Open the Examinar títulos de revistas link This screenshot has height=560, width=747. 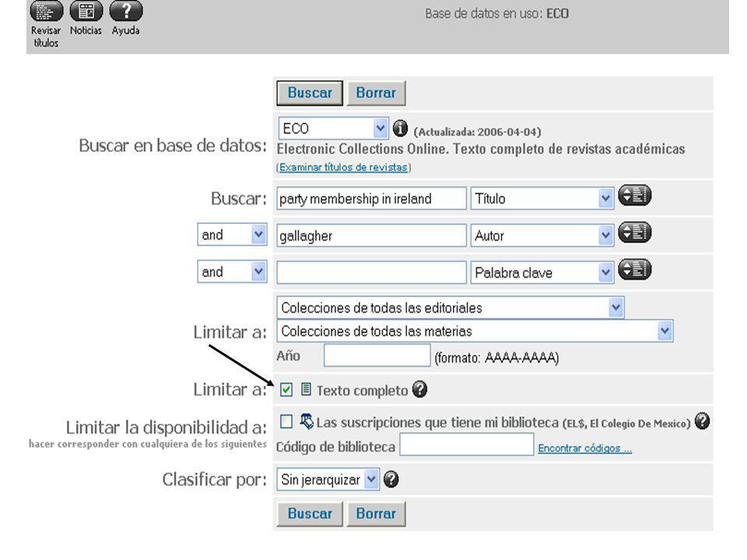(x=343, y=167)
